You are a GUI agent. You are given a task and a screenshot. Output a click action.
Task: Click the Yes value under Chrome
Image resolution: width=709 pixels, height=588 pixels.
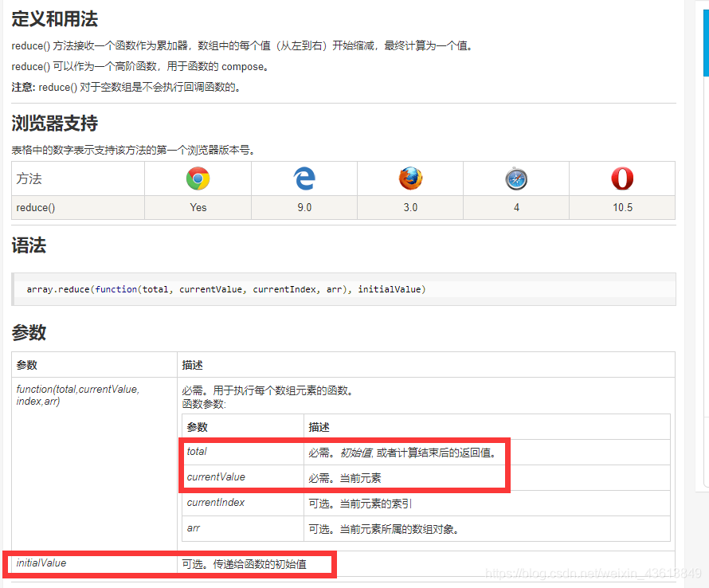(x=197, y=207)
